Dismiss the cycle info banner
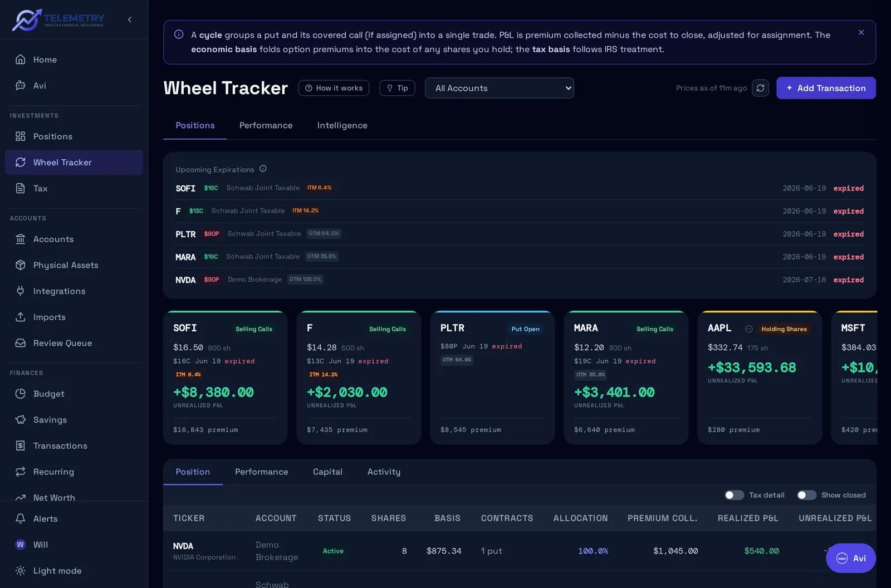Image resolution: width=891 pixels, height=588 pixels. (x=861, y=32)
